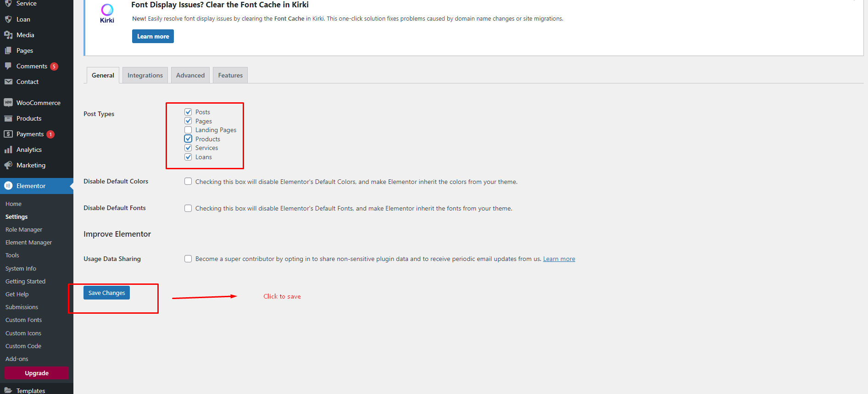Viewport: 868px width, 394px height.
Task: Click the Pages icon in sidebar
Action: tap(8, 50)
